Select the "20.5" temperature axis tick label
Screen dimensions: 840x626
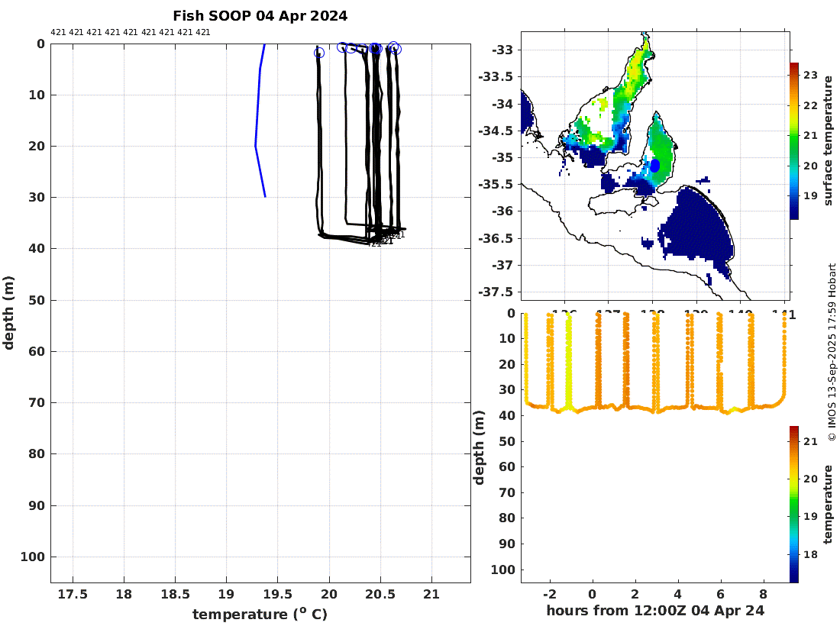tap(380, 594)
